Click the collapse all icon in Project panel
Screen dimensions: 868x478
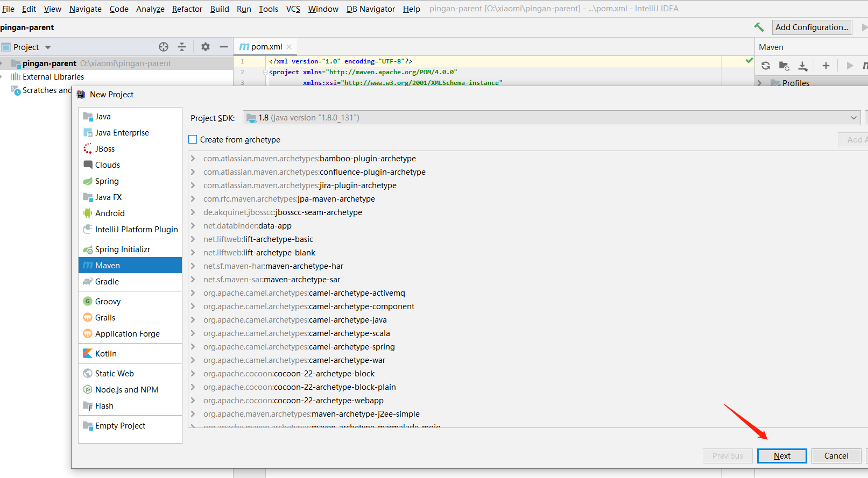(x=182, y=47)
